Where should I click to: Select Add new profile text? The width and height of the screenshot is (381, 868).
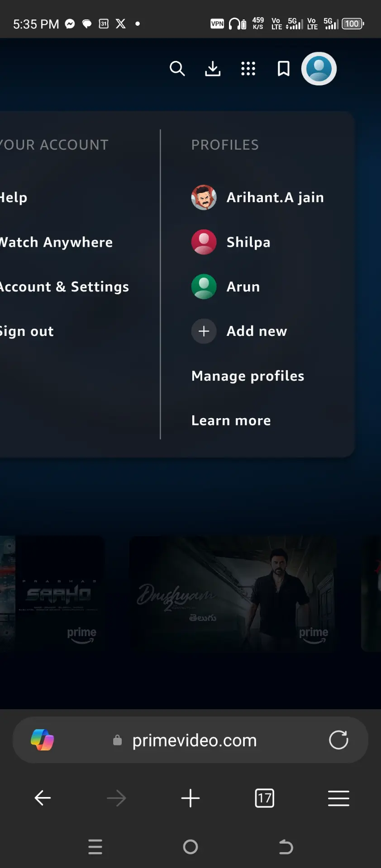257,331
